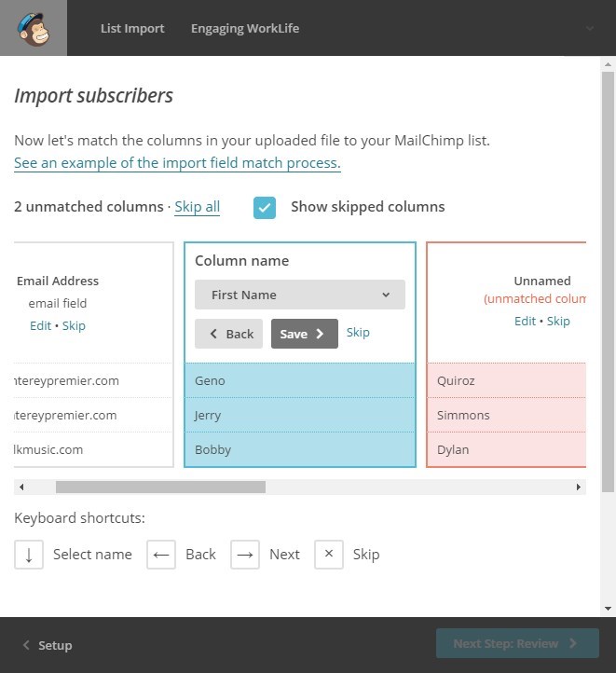Click the horizontal scrollbar left arrow
Image resolution: width=616 pixels, height=673 pixels.
click(21, 487)
